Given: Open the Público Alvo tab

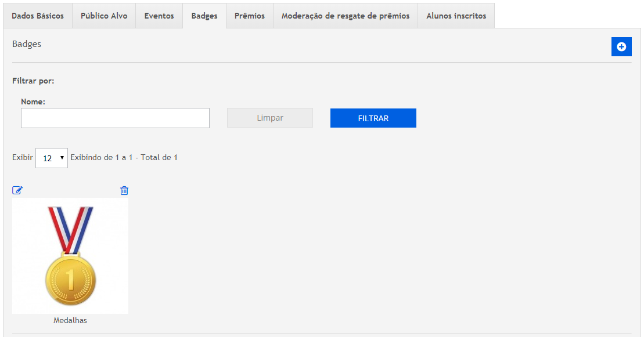Looking at the screenshot, I should click(x=104, y=16).
